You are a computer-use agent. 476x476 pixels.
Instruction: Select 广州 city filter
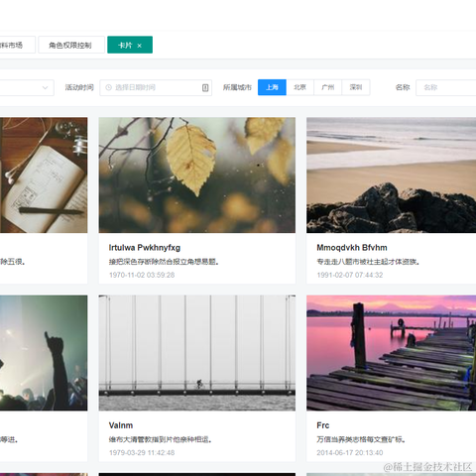[x=327, y=87]
